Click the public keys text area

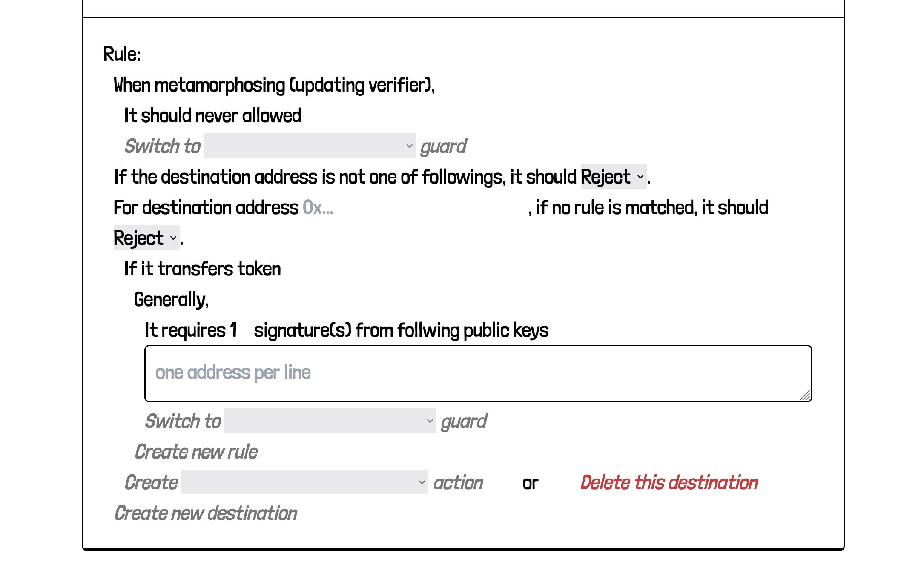click(478, 372)
